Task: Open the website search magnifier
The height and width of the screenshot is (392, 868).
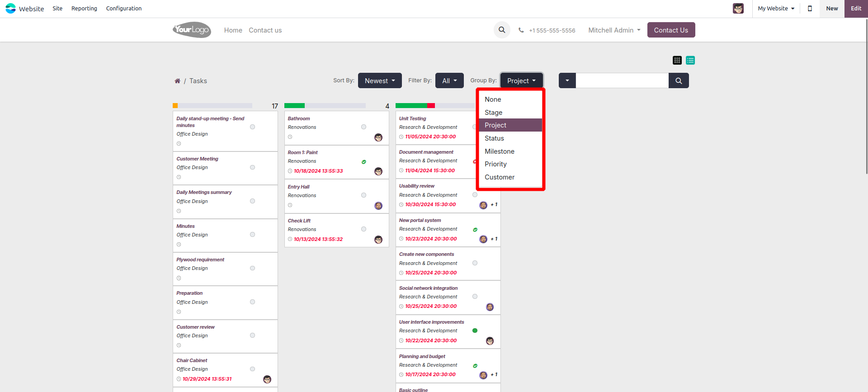Action: click(502, 30)
